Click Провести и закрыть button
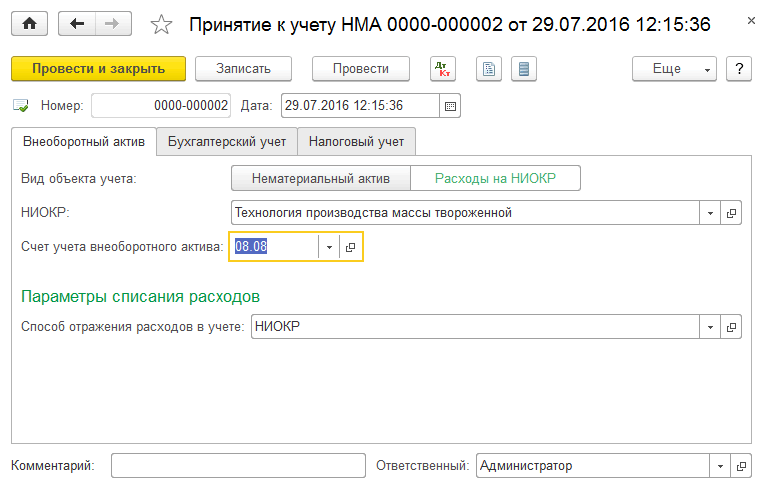 coord(97,68)
